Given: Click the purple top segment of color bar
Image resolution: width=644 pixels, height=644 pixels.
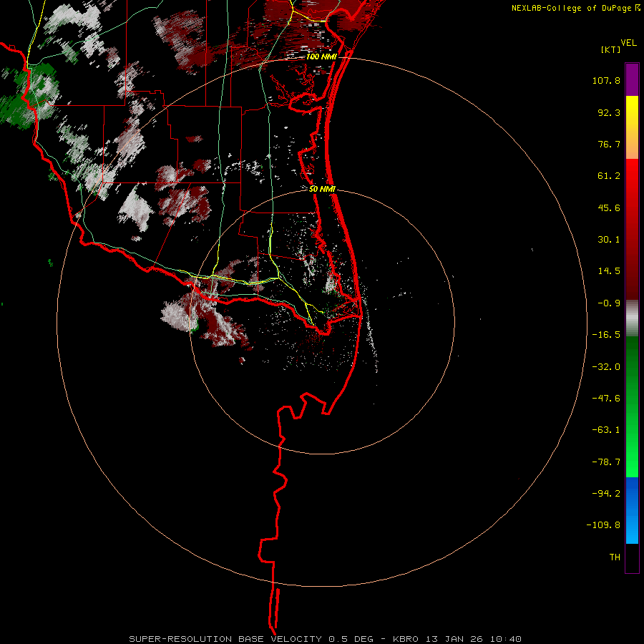Looking at the screenshot, I should [632, 80].
